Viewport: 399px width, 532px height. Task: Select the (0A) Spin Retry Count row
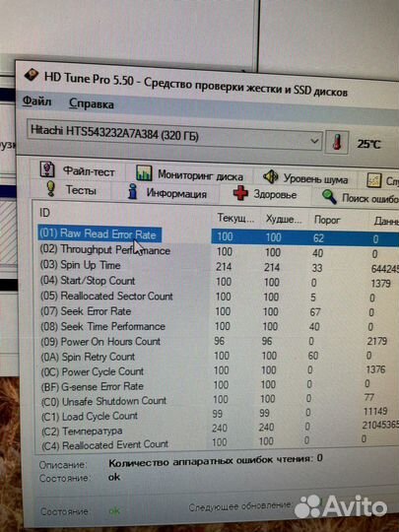point(219,356)
